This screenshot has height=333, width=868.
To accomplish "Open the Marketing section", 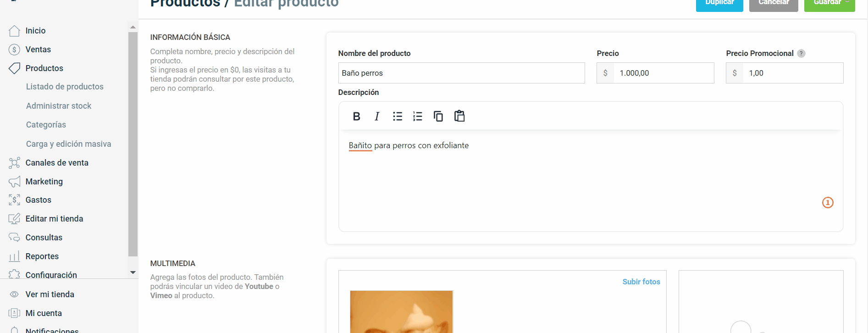I will point(44,182).
